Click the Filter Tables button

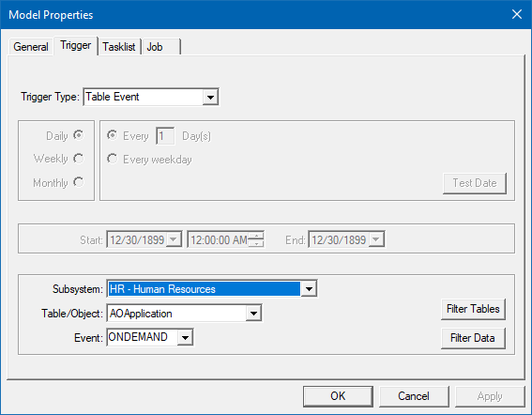(x=473, y=309)
